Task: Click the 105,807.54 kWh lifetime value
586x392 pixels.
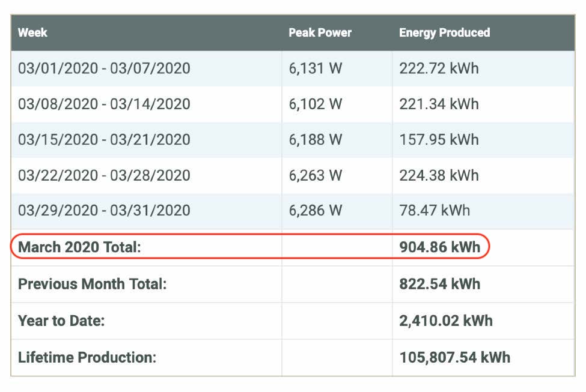Action: 455,357
